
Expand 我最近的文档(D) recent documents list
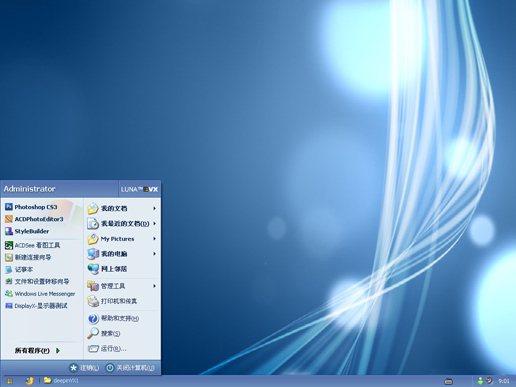click(x=122, y=223)
